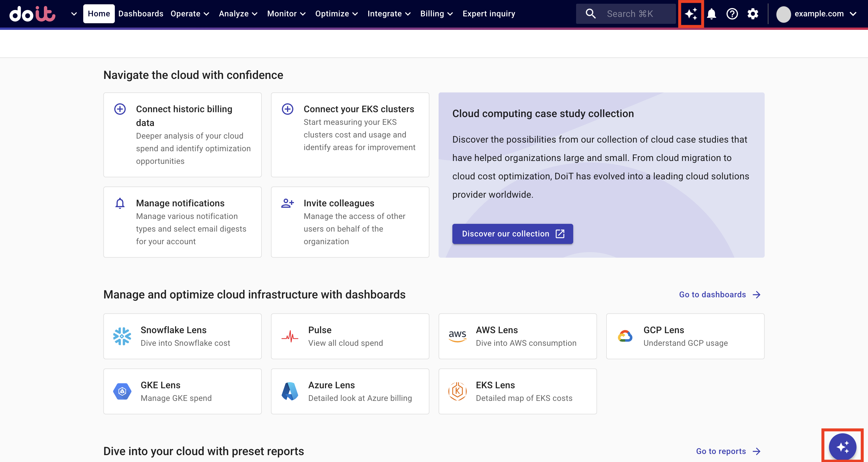The image size is (868, 462).
Task: Open the AWS Lens dashboard card
Action: click(x=517, y=336)
